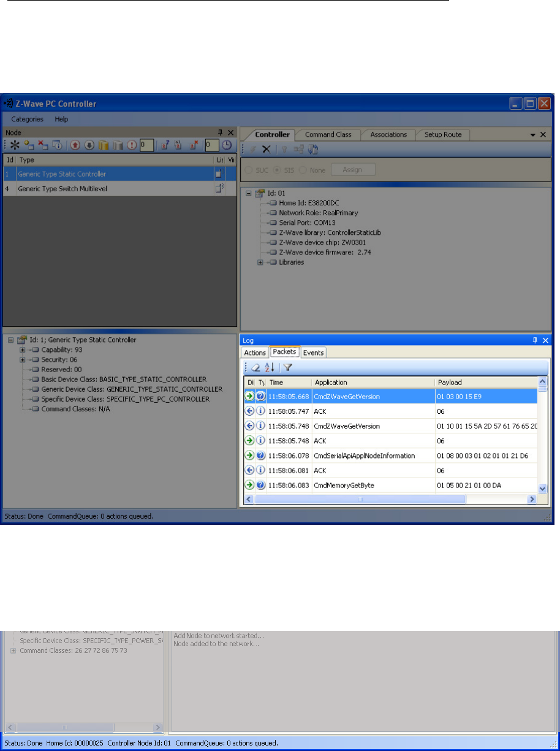
Task: Select Z-Wave device firmware: 2.74 item
Action: 325,252
